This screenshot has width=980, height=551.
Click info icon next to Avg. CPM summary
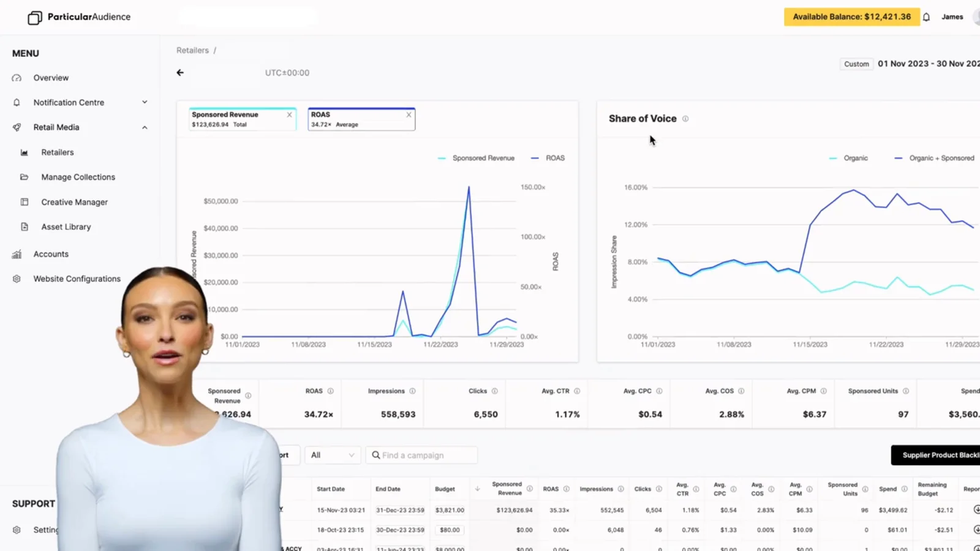823,391
